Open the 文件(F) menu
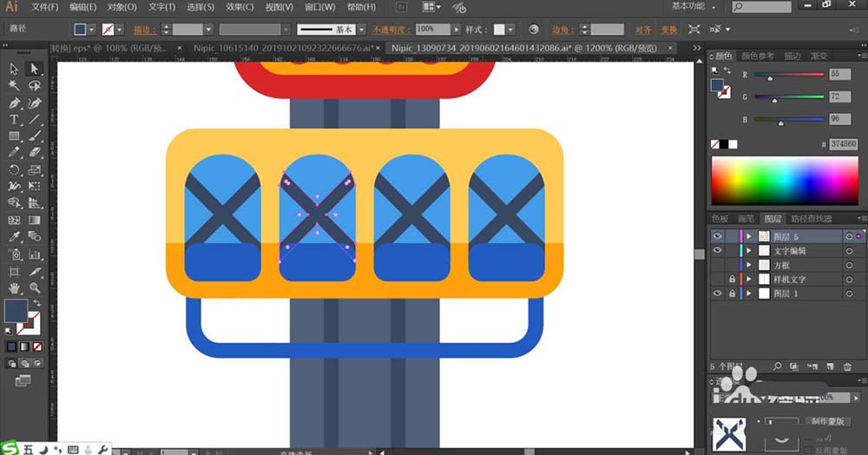Viewport: 868px width, 455px height. coord(43,7)
